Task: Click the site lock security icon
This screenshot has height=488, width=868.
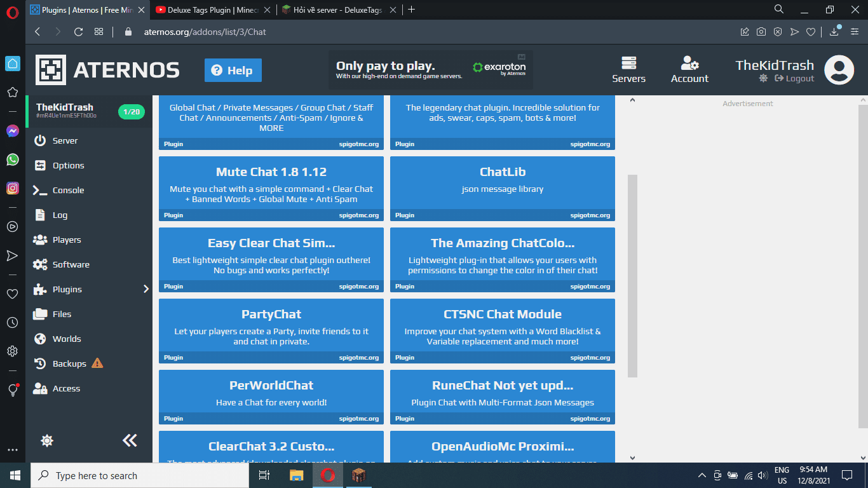Action: tap(128, 32)
